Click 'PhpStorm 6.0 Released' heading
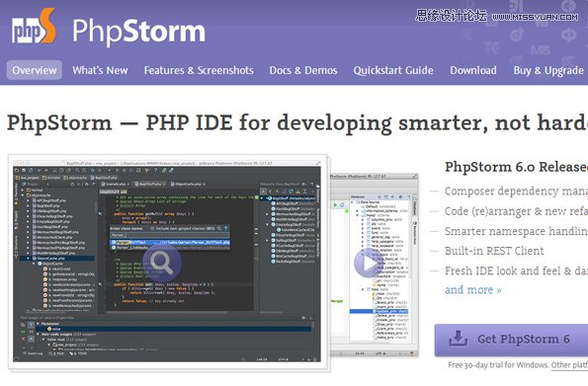Viewport: 588px width, 386px height. [517, 167]
